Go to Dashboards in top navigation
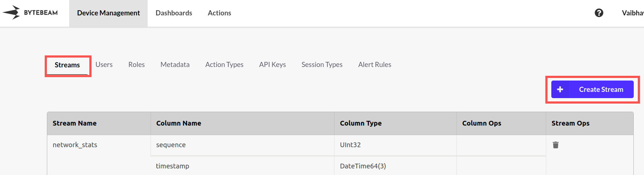This screenshot has width=644, height=175. [174, 13]
